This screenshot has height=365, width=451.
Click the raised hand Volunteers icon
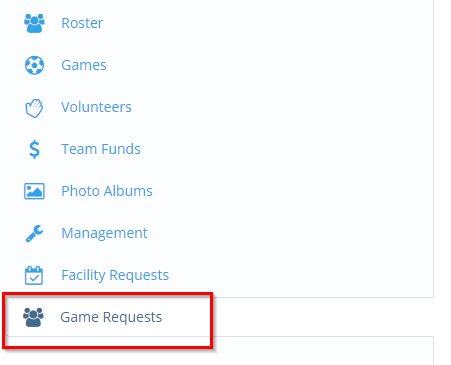point(34,108)
